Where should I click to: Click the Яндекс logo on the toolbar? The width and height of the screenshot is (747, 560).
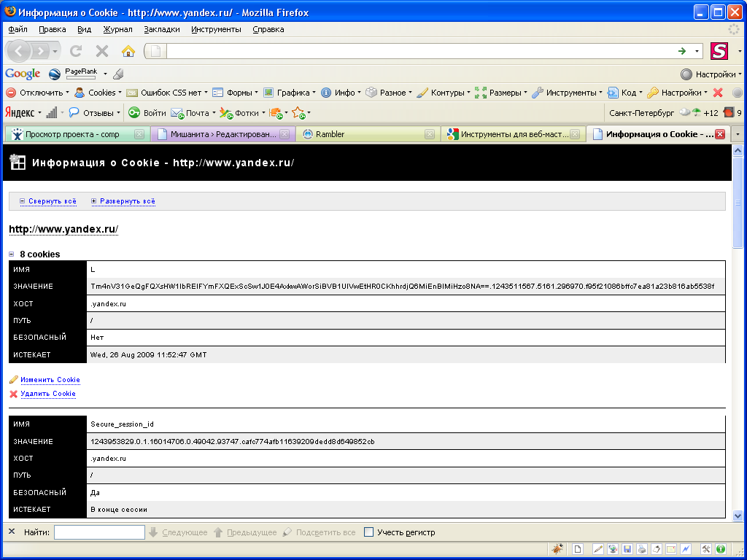click(x=20, y=113)
